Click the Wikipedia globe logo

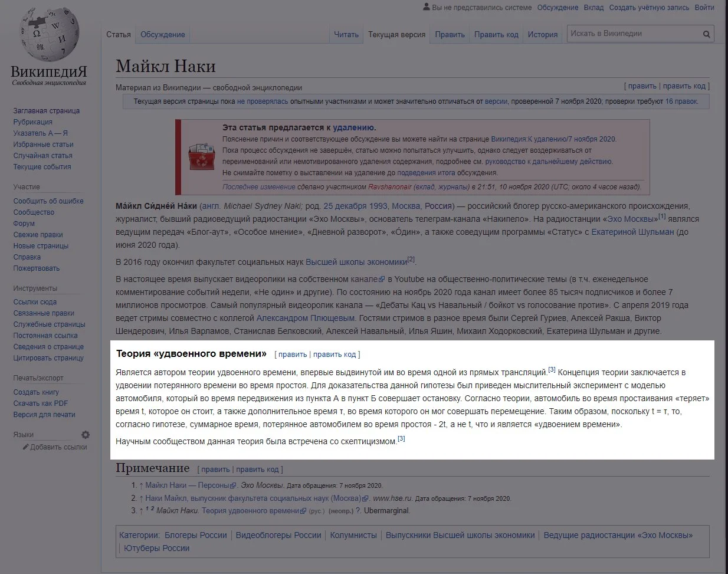click(50, 33)
